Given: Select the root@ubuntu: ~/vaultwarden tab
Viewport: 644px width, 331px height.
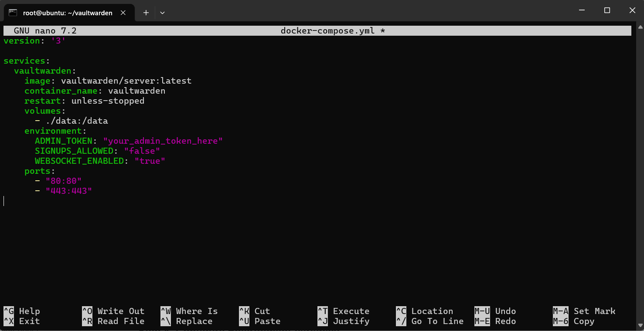Looking at the screenshot, I should coord(68,13).
